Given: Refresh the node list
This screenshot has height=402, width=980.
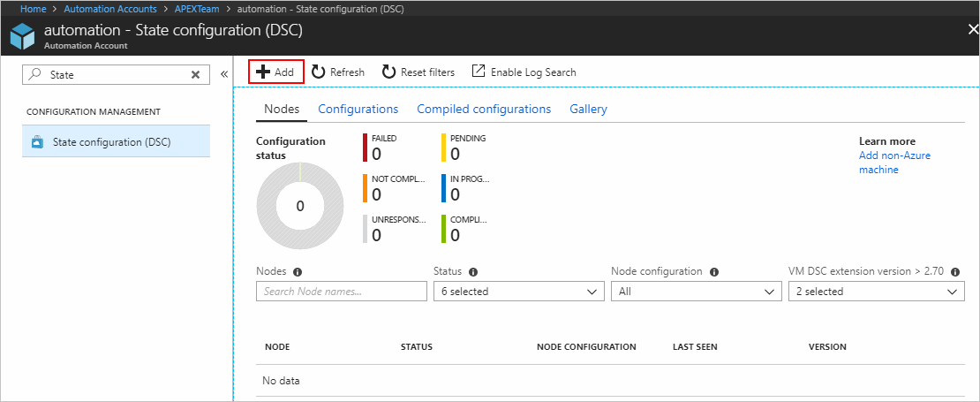Looking at the screenshot, I should pos(337,72).
